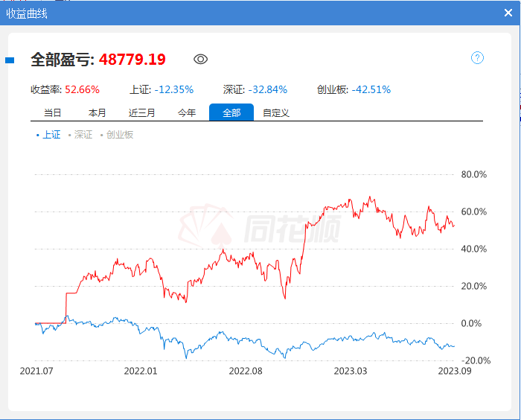Click the 2022.01 date axis label
The height and width of the screenshot is (420, 521).
(141, 371)
